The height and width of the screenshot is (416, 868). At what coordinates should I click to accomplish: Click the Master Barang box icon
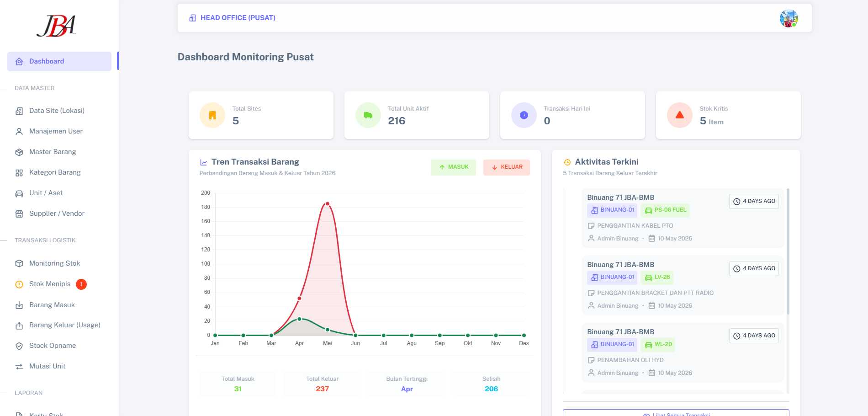pos(19,152)
